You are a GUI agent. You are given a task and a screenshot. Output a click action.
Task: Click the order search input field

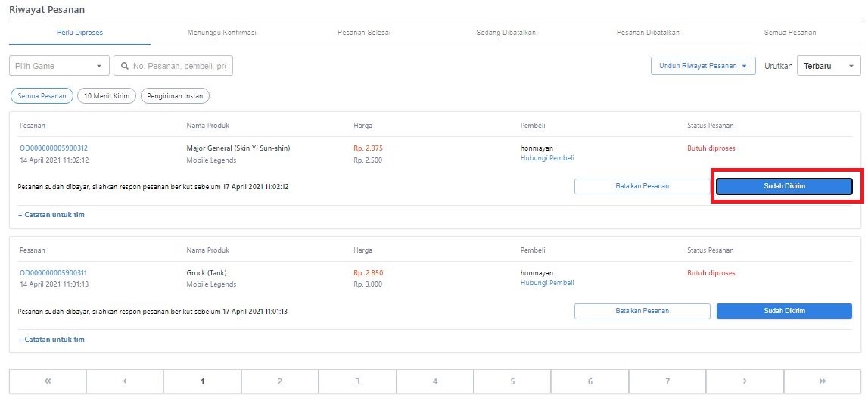click(x=179, y=67)
